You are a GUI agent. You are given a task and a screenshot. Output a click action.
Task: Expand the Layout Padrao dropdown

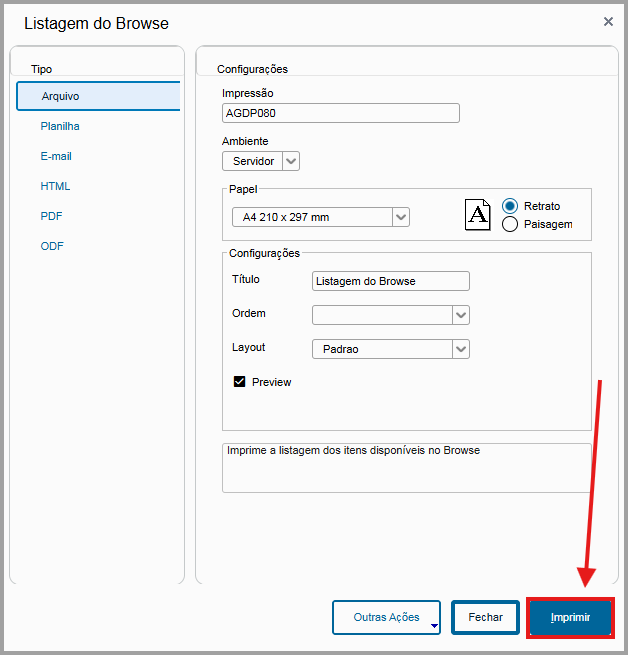(460, 350)
